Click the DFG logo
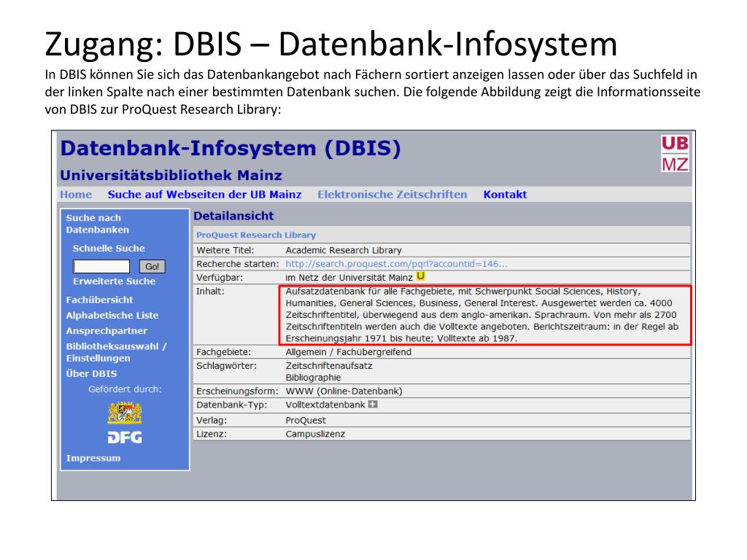The image size is (747, 560). tap(125, 437)
